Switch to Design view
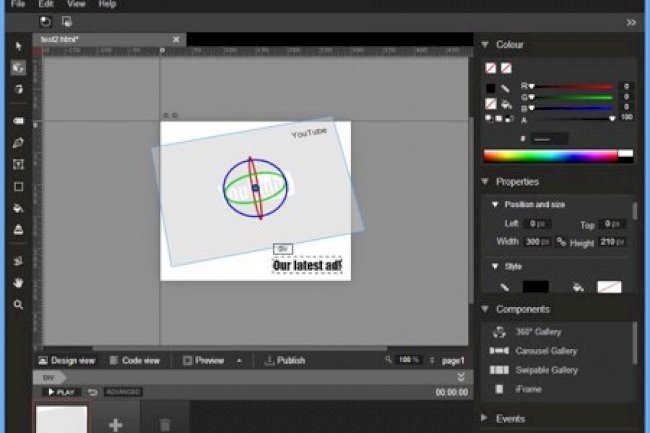Screen dimensions: 650x433 coord(66,360)
